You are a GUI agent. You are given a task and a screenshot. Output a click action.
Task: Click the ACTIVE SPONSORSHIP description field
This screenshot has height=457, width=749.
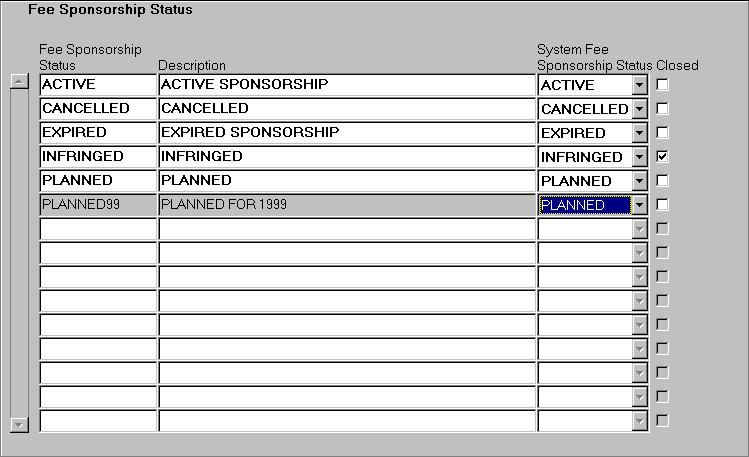click(x=346, y=85)
